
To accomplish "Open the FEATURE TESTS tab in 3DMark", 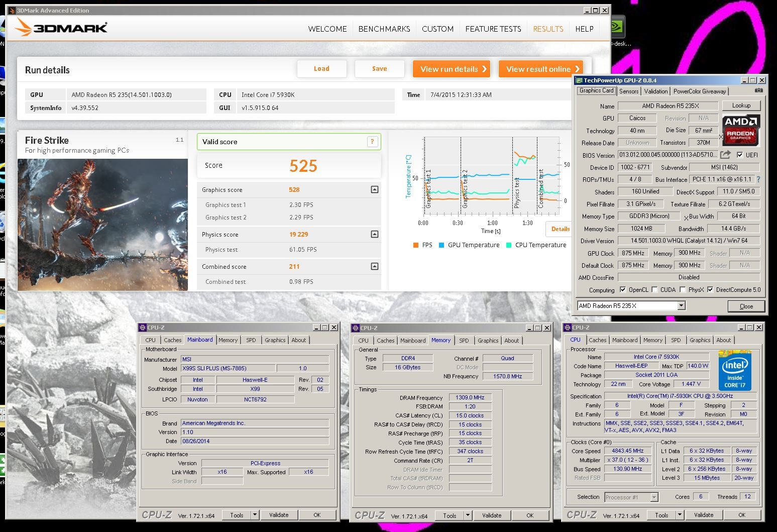I will pyautogui.click(x=493, y=29).
